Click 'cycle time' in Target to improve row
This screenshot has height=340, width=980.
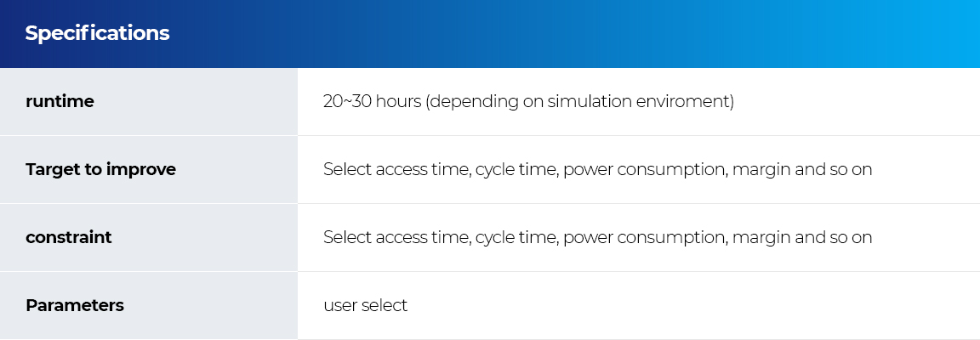(516, 169)
